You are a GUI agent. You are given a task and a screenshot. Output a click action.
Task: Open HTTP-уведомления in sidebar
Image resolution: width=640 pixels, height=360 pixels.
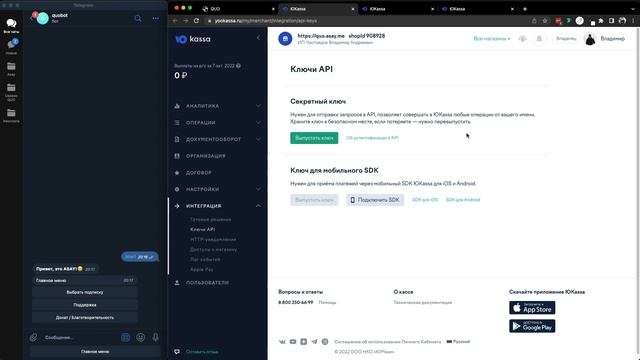[213, 240]
